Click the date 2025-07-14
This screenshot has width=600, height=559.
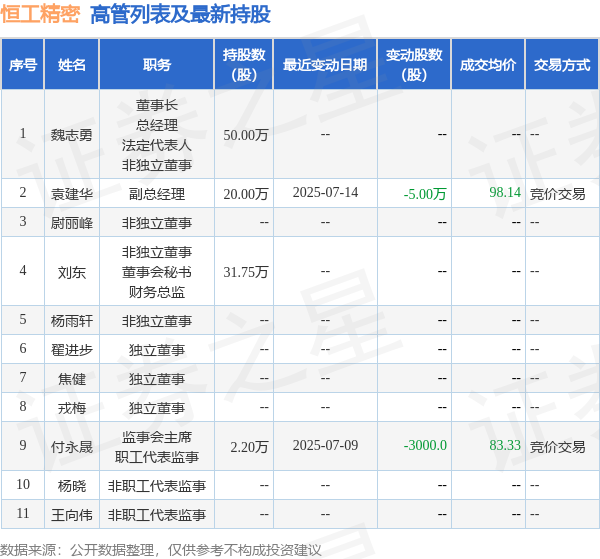(x=325, y=192)
